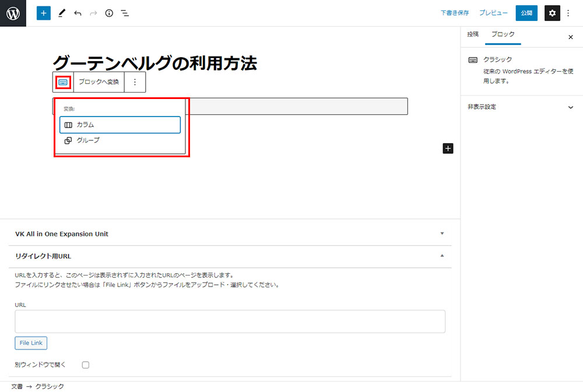583x392 pixels.
Task: Toggle the settings gear sidebar
Action: [552, 13]
